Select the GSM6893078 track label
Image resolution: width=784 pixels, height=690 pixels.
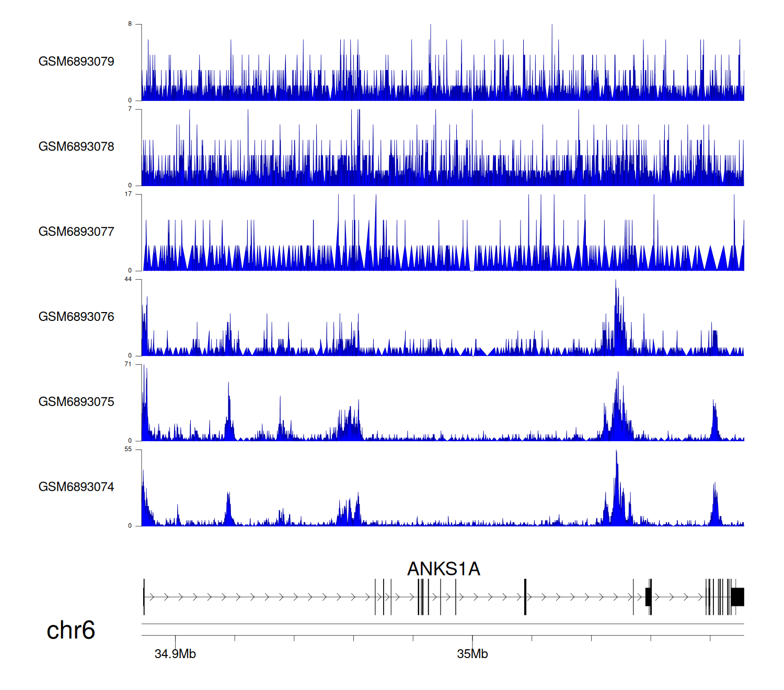click(x=76, y=147)
